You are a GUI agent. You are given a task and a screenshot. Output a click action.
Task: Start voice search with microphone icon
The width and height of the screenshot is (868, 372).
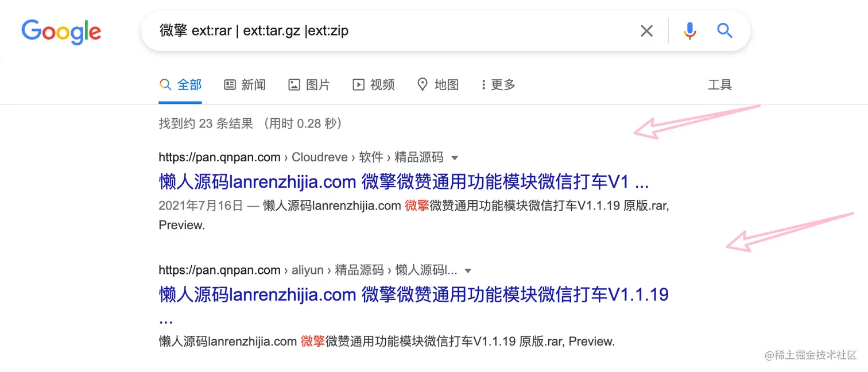coord(690,31)
